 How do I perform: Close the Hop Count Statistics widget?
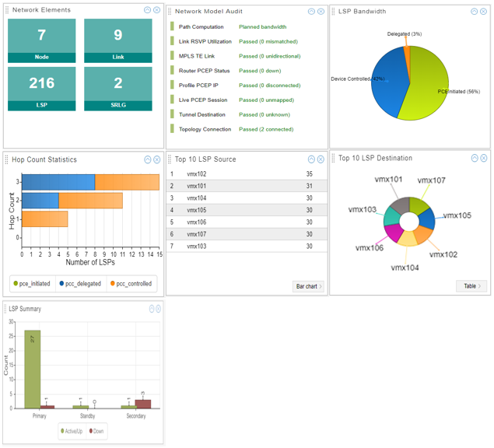pos(157,159)
